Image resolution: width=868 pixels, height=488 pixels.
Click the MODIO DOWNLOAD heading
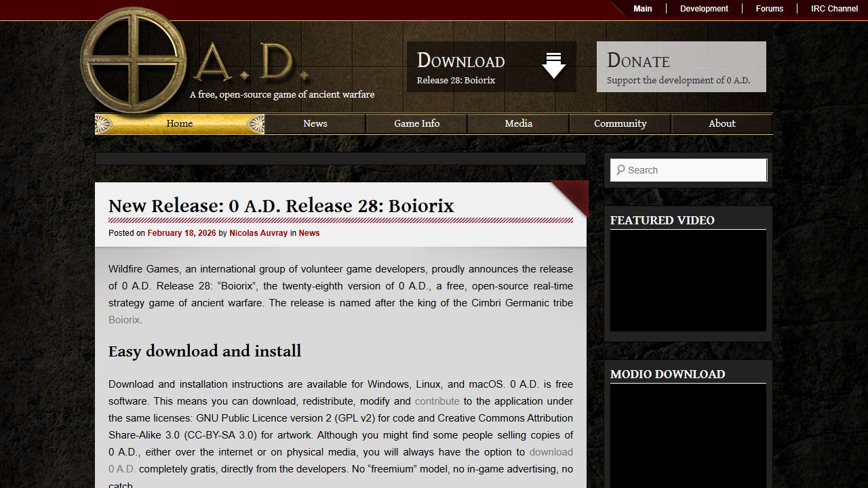tap(668, 374)
